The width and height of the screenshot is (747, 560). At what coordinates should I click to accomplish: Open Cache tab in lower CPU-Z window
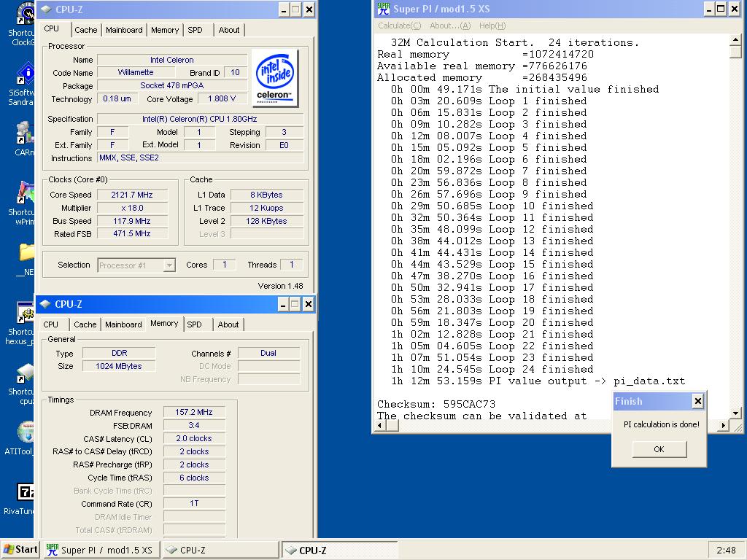click(85, 324)
